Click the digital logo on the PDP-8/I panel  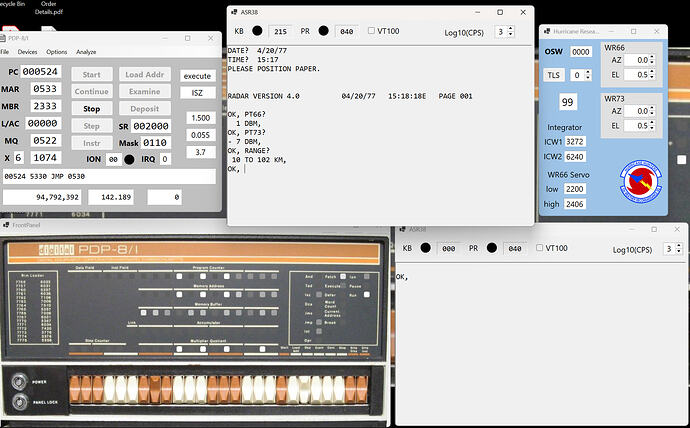(x=56, y=250)
